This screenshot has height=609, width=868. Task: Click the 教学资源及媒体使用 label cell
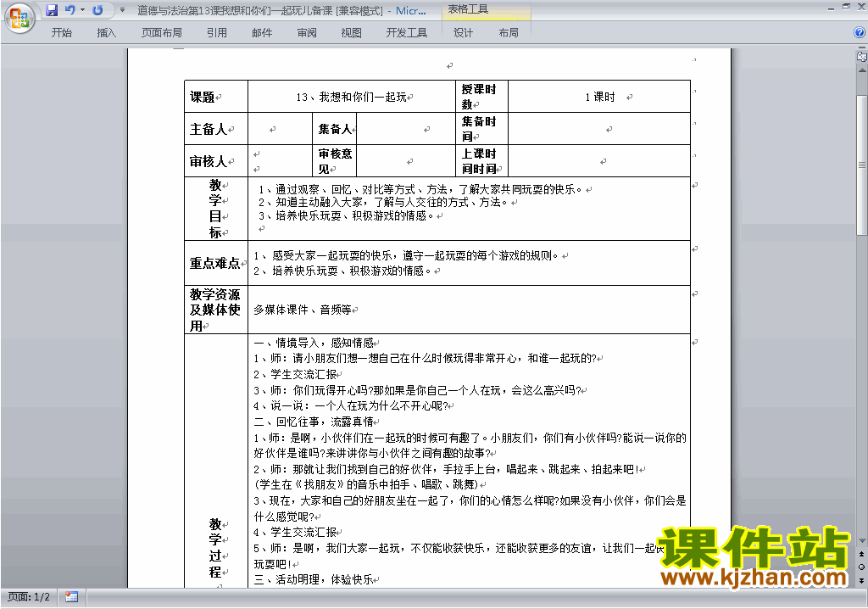point(216,310)
